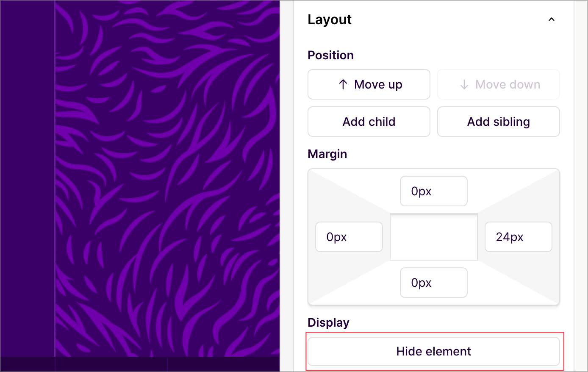Click the Position label
The height and width of the screenshot is (372, 588).
pyautogui.click(x=330, y=55)
